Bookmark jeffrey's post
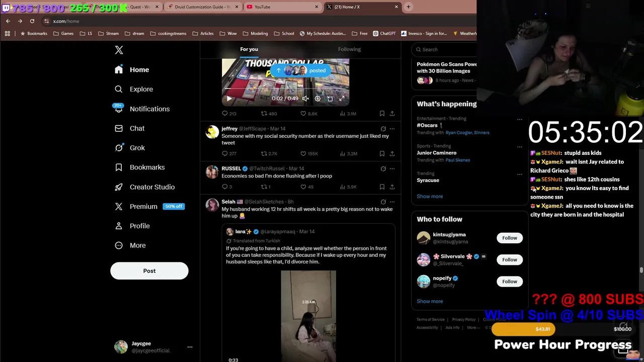 tap(382, 153)
